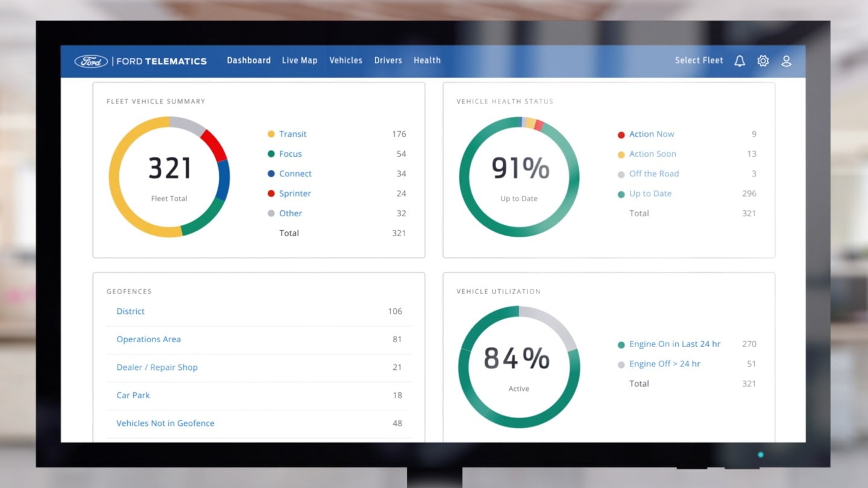
Task: Open the Up to Date link
Action: (650, 193)
